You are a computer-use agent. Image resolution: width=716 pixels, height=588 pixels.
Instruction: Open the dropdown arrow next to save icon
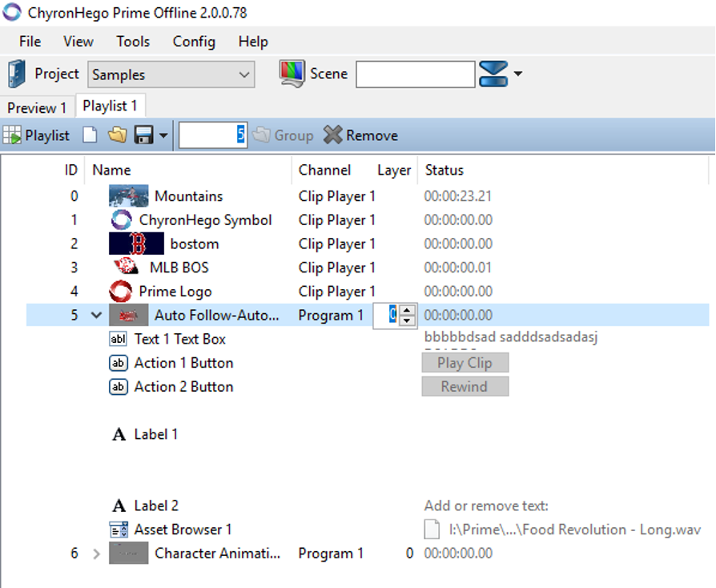pyautogui.click(x=163, y=135)
